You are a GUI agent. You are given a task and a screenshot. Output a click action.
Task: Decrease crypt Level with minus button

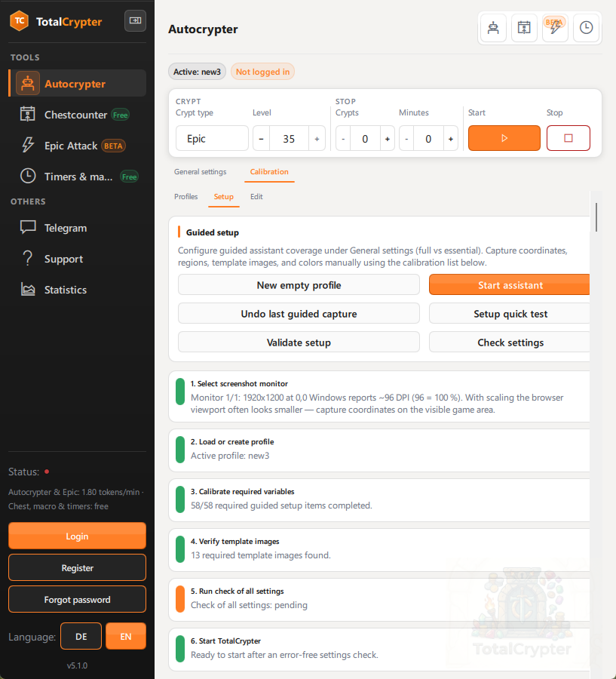(261, 139)
